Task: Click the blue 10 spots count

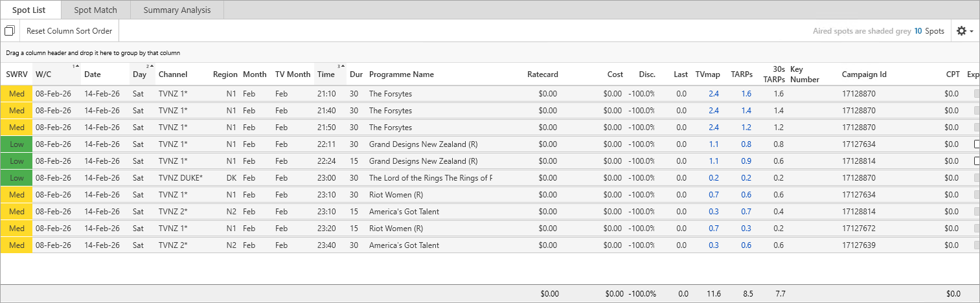Action: tap(918, 31)
